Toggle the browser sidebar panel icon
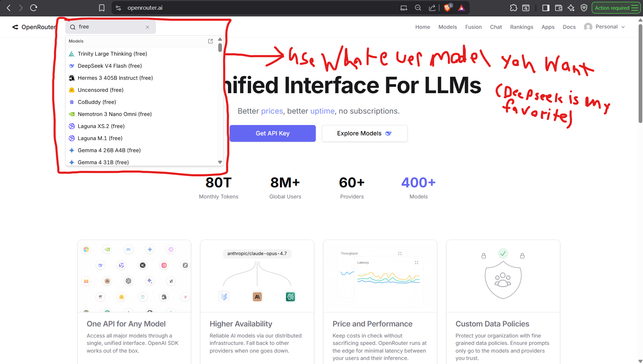 [x=546, y=8]
